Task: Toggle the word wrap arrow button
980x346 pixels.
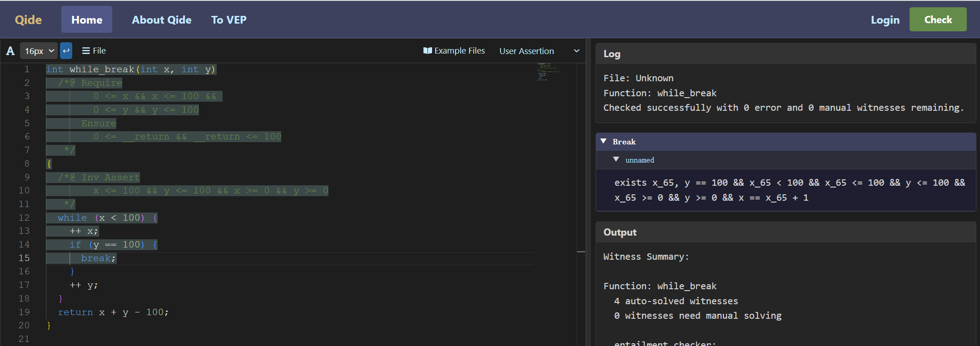Action: tap(66, 50)
